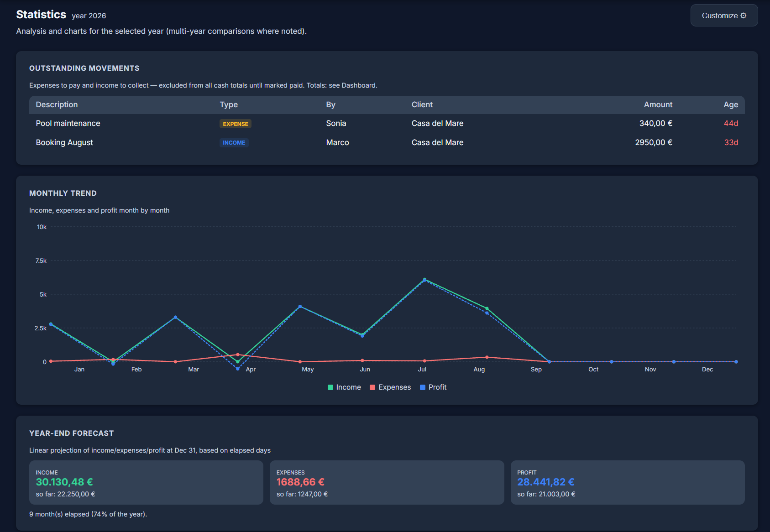Viewport: 770px width, 532px height.
Task: Select the Age column header
Action: coord(731,104)
